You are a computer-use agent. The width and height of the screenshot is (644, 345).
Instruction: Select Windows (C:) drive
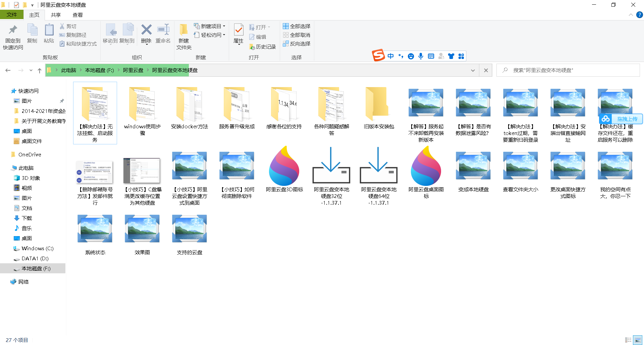click(34, 248)
